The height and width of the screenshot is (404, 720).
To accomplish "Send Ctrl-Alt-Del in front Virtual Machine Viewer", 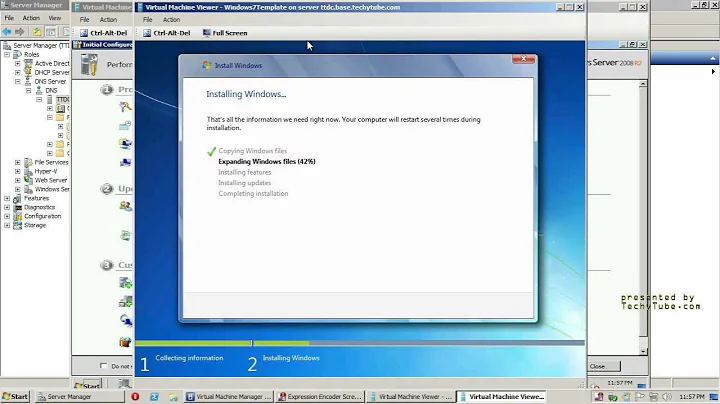I will pyautogui.click(x=167, y=33).
